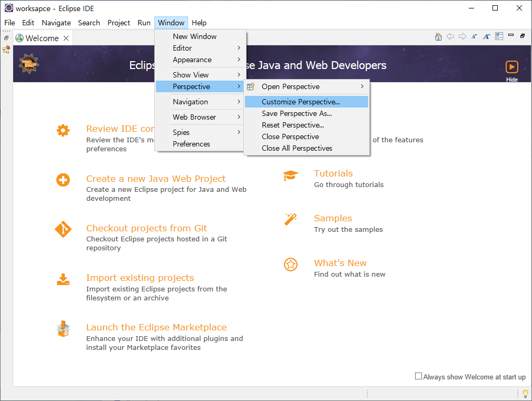Select Reset Perspective...
Image resolution: width=532 pixels, height=401 pixels.
(307, 125)
